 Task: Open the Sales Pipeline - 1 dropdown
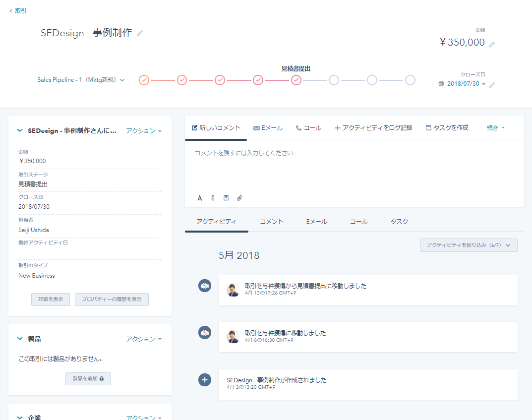[x=81, y=80]
